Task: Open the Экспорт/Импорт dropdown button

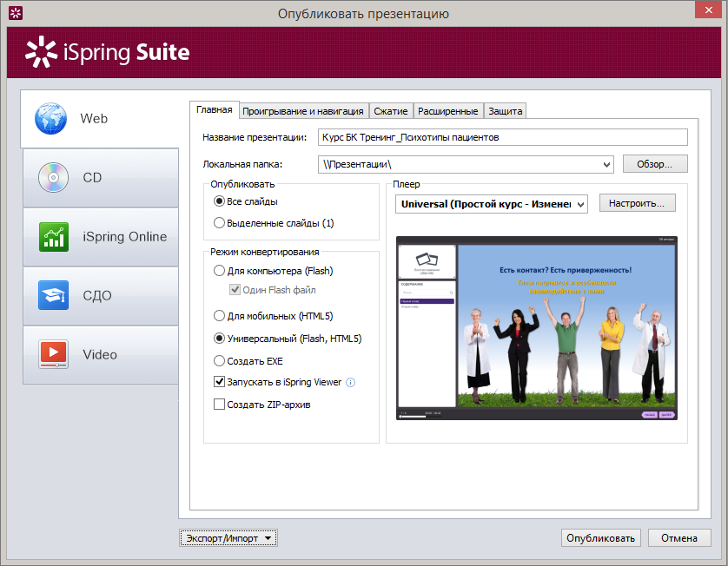Action: point(228,538)
